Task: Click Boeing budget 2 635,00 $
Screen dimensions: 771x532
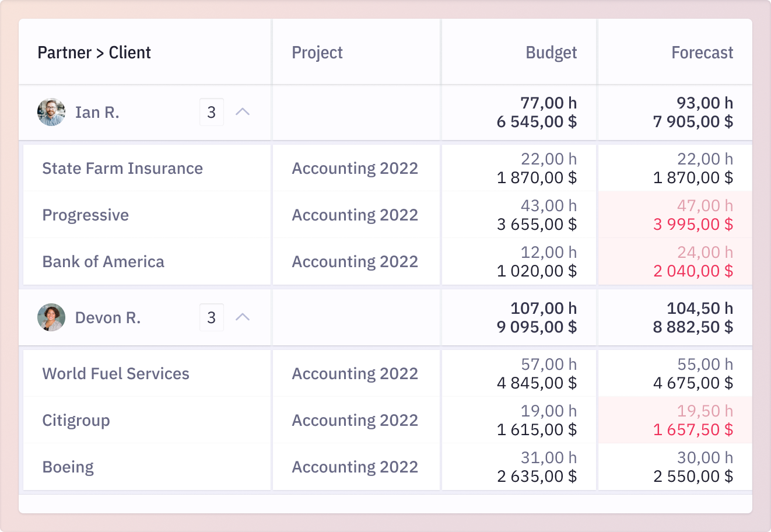Action: pos(537,477)
